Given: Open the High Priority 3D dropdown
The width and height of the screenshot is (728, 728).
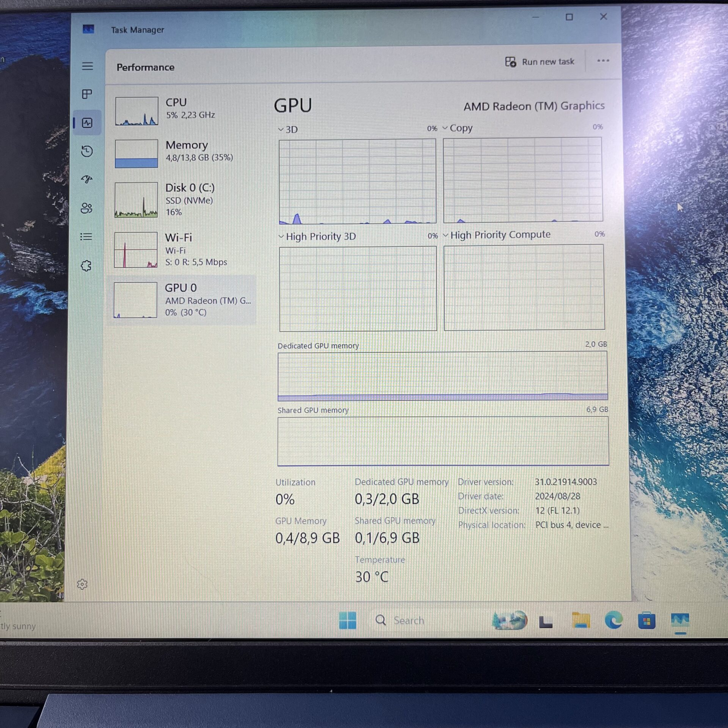Looking at the screenshot, I should pyautogui.click(x=281, y=236).
